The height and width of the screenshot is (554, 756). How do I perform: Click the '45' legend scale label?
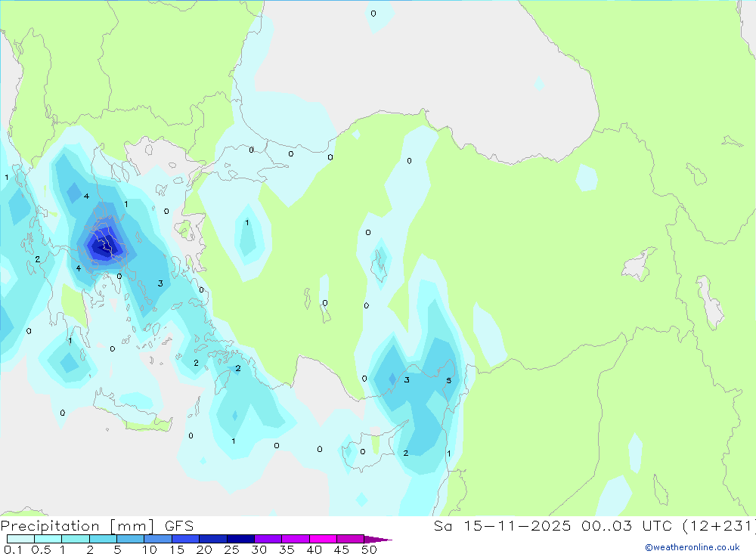pos(342,549)
